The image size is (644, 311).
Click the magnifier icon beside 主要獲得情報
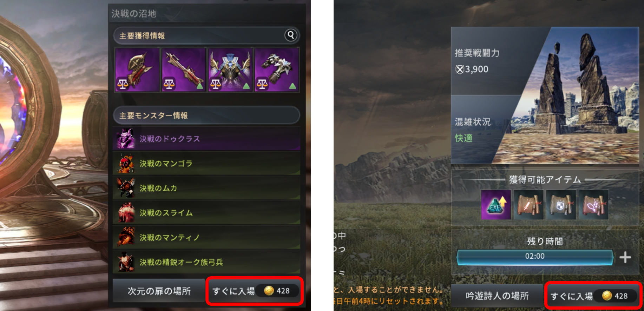tap(291, 35)
